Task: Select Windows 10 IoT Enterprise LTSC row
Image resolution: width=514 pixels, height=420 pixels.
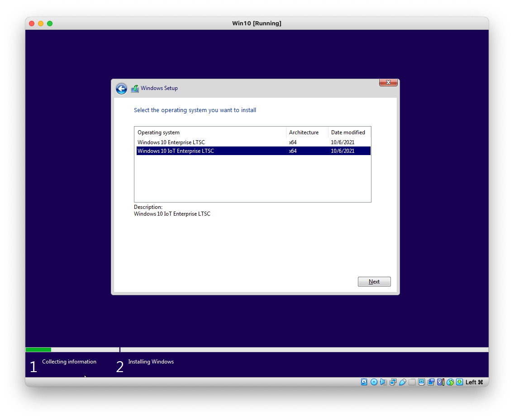Action: tap(253, 151)
